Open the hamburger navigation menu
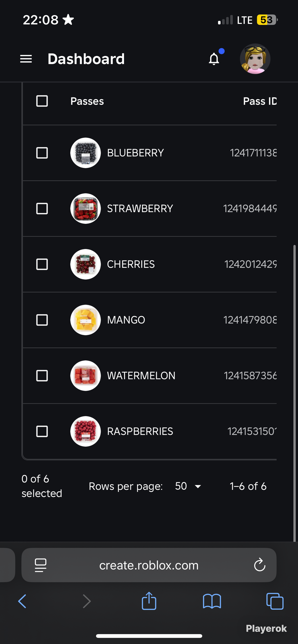298x644 pixels. pos(26,59)
